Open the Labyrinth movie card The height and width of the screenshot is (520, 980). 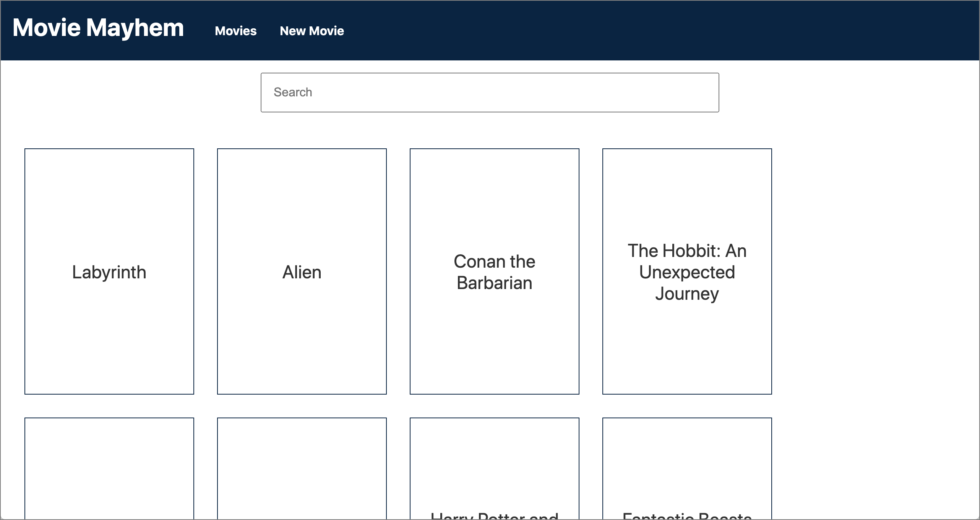109,271
